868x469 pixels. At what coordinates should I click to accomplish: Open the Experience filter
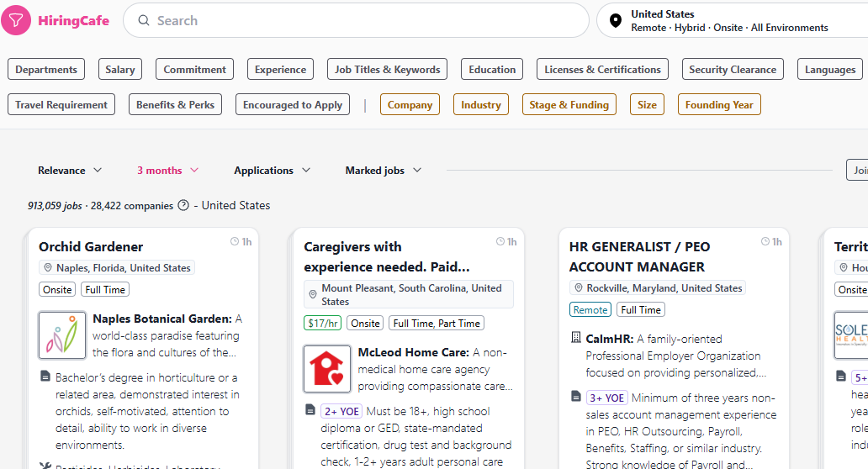[x=280, y=69]
